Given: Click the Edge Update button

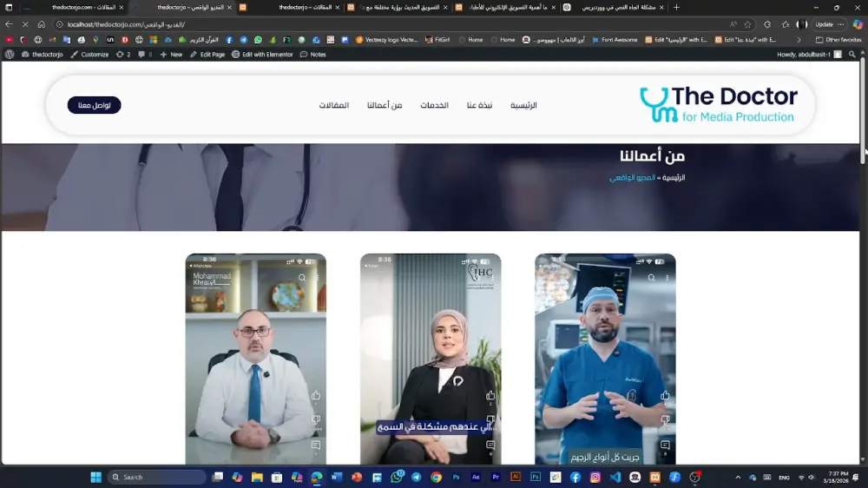Looking at the screenshot, I should point(824,24).
